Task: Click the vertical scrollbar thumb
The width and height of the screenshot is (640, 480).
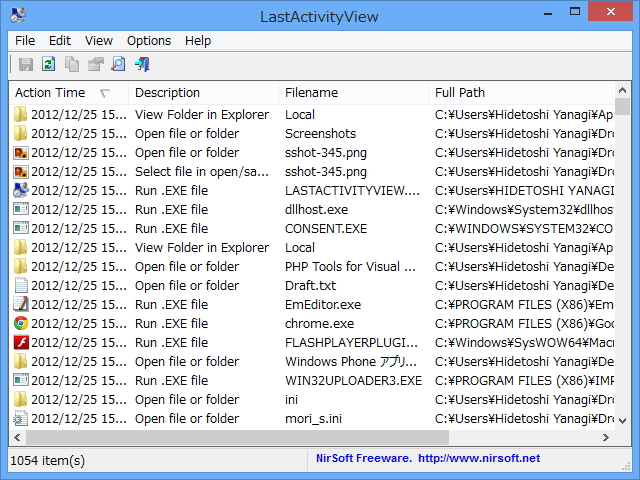Action: [622, 107]
